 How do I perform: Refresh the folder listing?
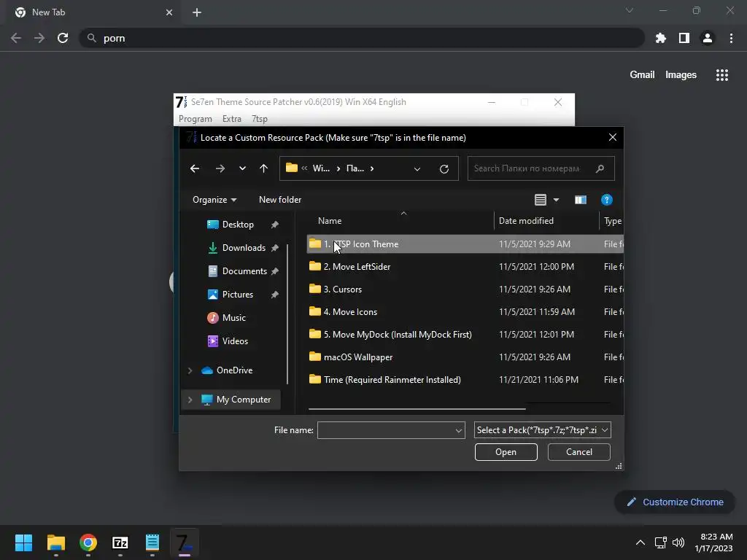click(x=444, y=168)
